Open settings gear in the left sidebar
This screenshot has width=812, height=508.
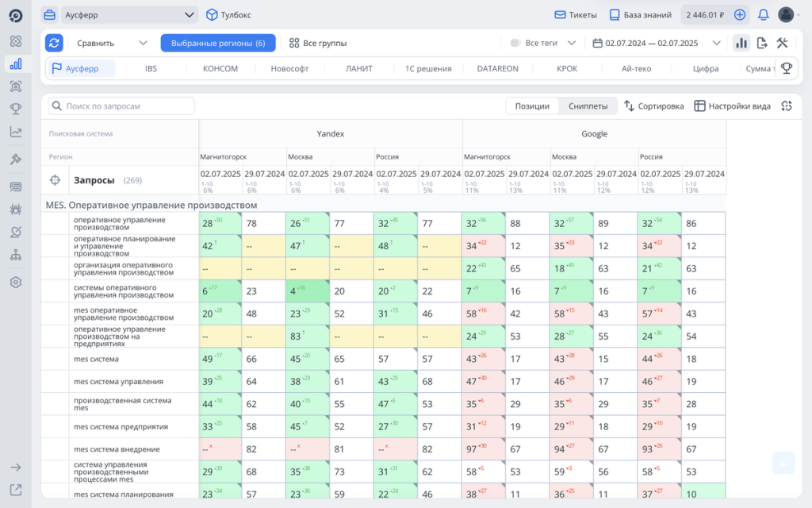16,283
